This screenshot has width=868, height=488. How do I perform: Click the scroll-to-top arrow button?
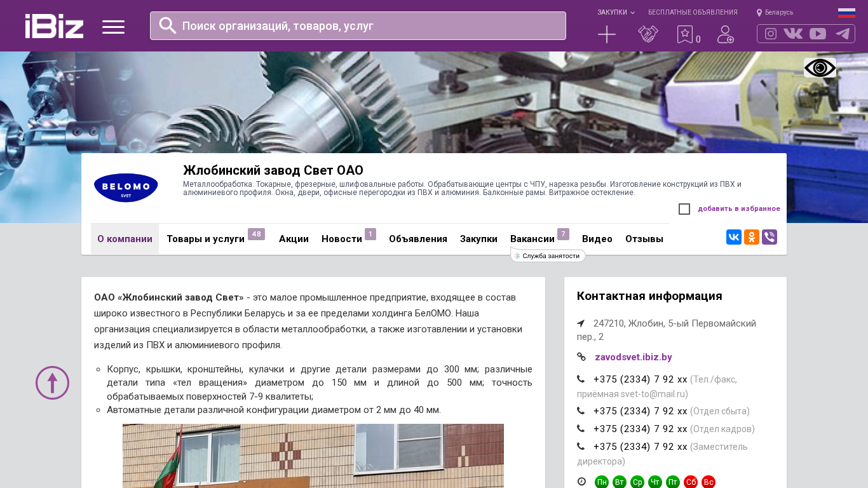52,383
